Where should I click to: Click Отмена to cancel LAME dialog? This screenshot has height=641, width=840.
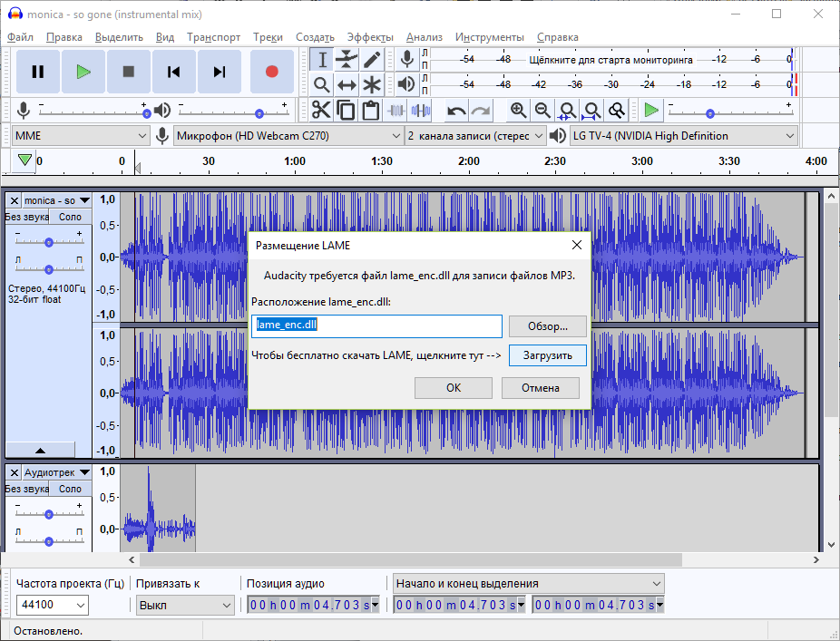point(540,388)
